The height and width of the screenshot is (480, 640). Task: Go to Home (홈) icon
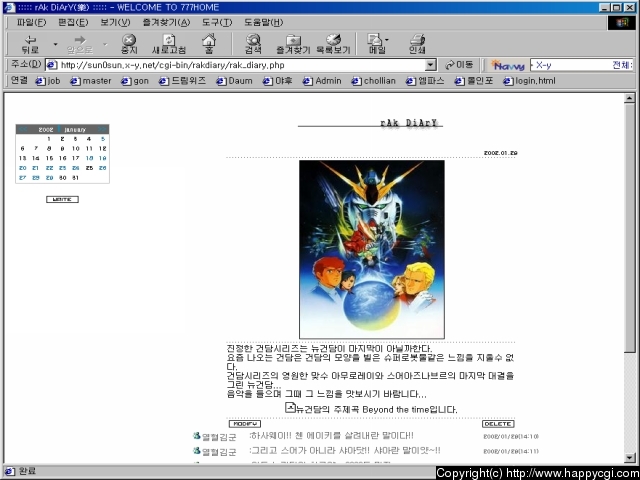pos(209,44)
